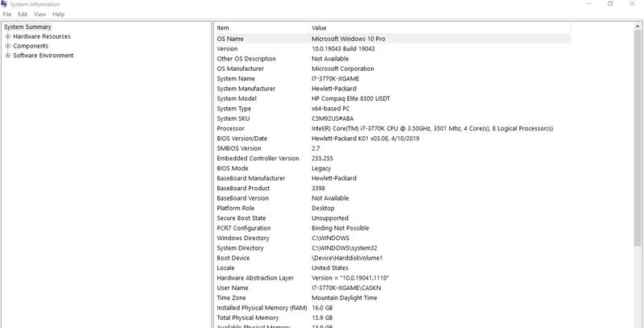Click the \Device\HarddiskVolume1 value
This screenshot has width=644, height=328.
(x=347, y=258)
